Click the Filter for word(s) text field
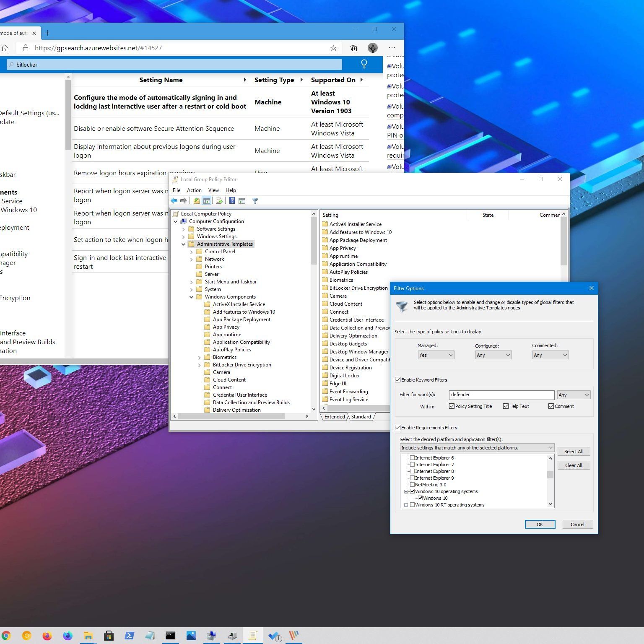Screen dimensions: 644x644 point(501,395)
